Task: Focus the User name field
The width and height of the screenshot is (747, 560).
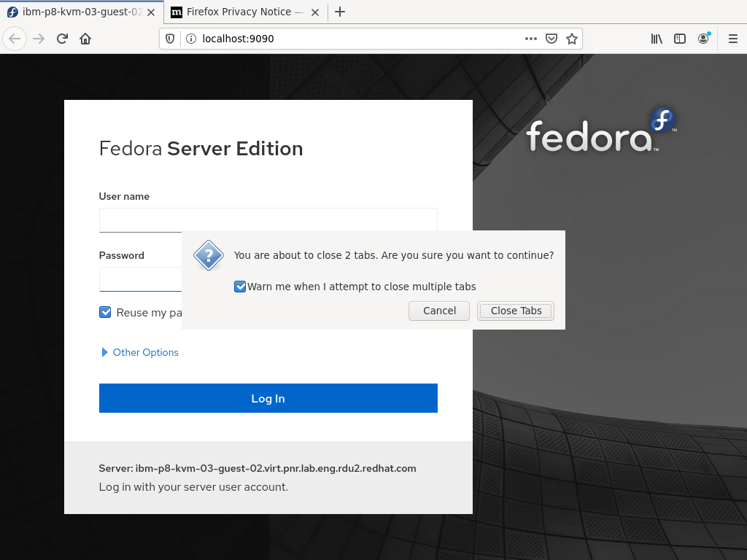Action: pyautogui.click(x=268, y=220)
